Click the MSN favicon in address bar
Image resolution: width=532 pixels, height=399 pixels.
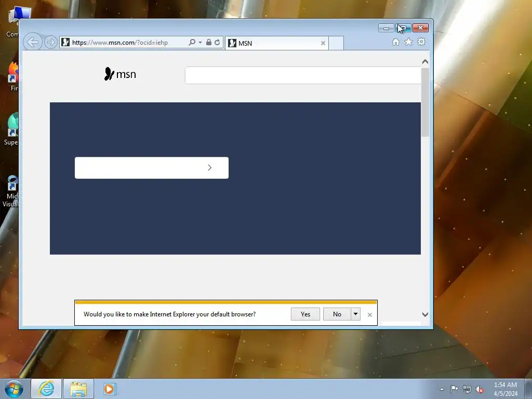pyautogui.click(x=65, y=42)
